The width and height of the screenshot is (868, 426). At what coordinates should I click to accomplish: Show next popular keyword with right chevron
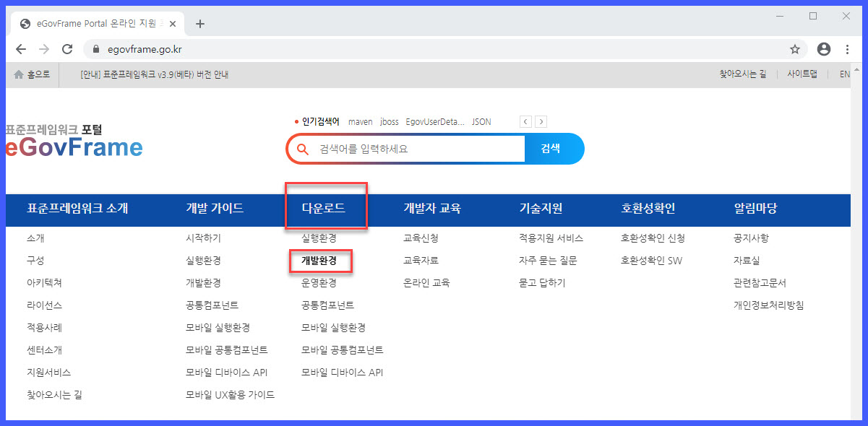pos(541,121)
